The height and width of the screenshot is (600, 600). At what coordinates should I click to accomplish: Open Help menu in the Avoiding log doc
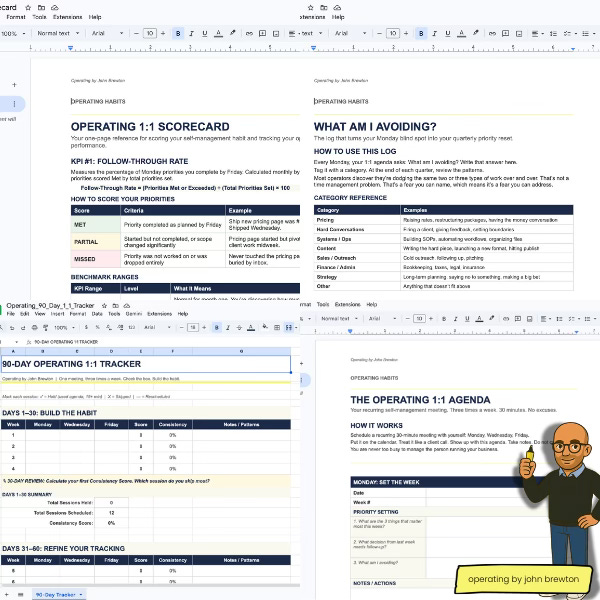point(338,17)
